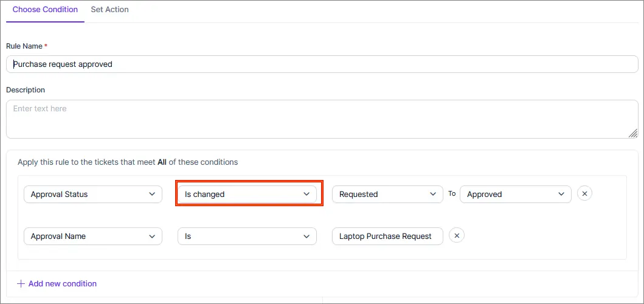The width and height of the screenshot is (644, 304).
Task: Remove the Approval Status condition row
Action: pos(585,193)
